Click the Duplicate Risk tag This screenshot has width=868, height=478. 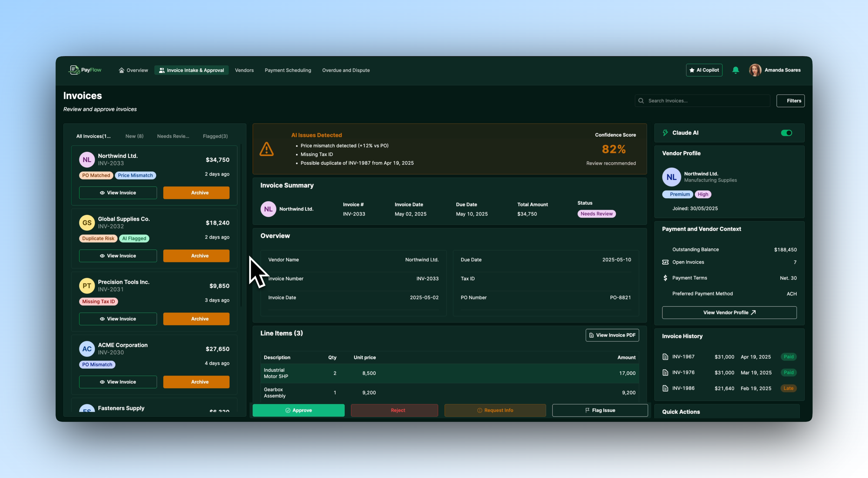[x=98, y=239]
